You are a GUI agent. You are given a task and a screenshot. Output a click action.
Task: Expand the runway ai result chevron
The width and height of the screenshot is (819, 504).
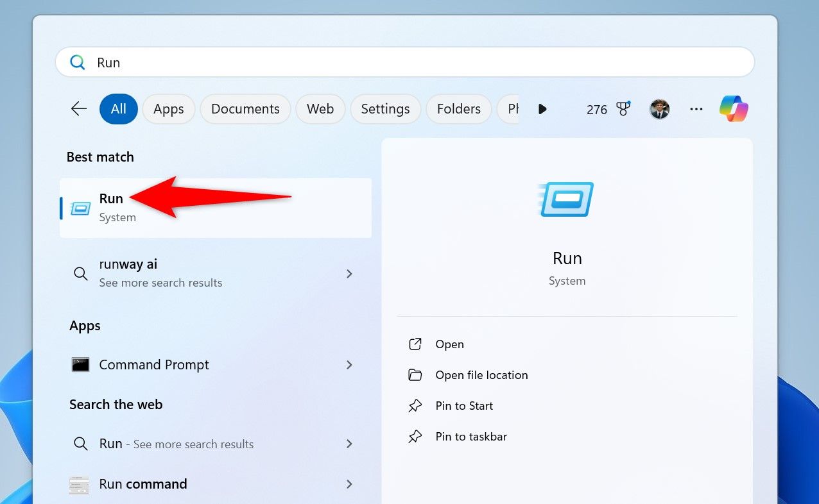349,274
